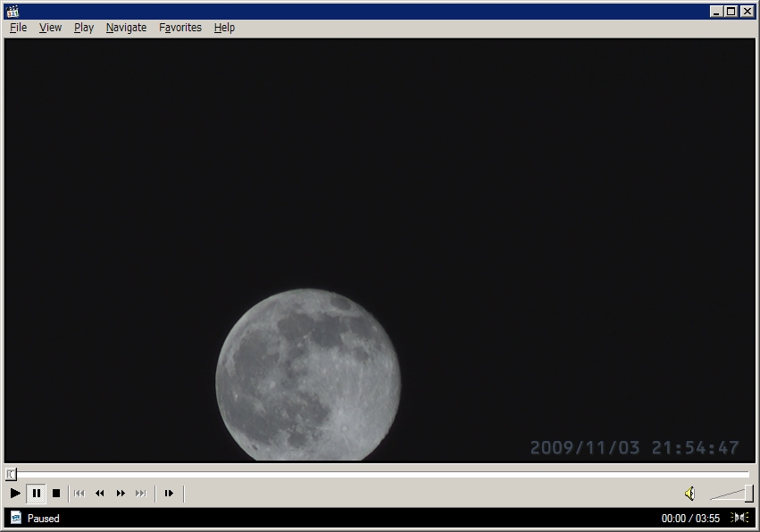This screenshot has width=760, height=532.
Task: Click the Pause button
Action: tap(36, 493)
